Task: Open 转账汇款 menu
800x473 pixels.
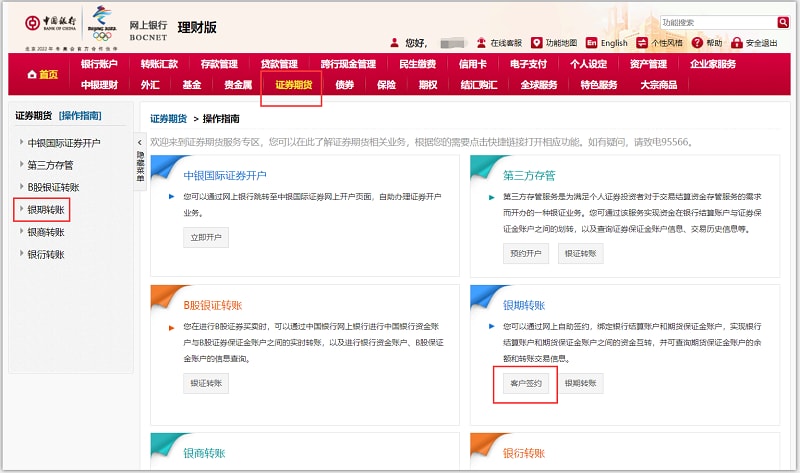Action: (x=159, y=64)
